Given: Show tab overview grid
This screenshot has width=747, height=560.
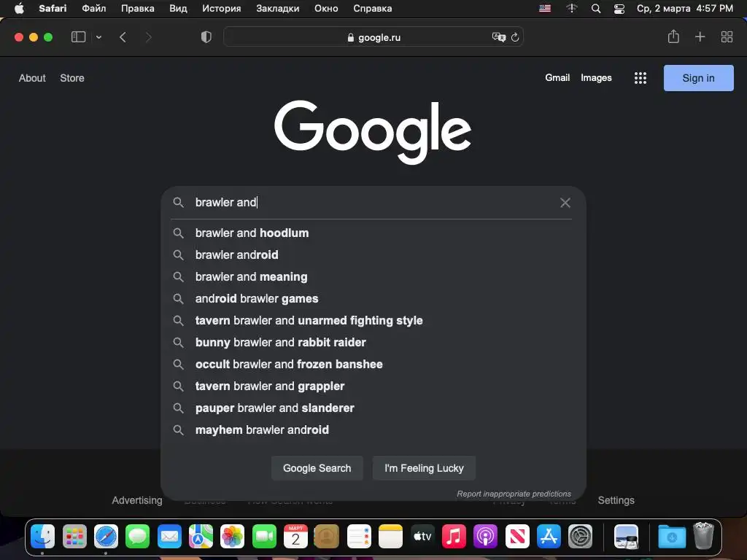Looking at the screenshot, I should point(727,36).
